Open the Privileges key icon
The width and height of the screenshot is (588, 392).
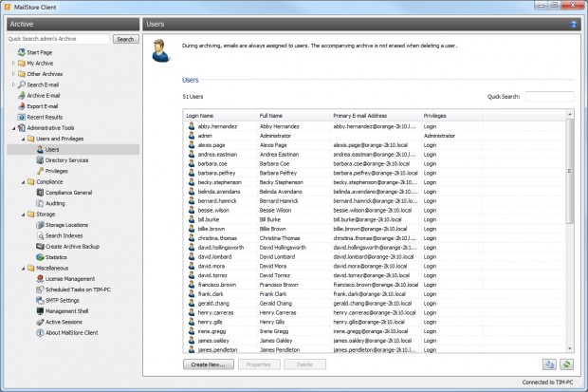pos(40,171)
